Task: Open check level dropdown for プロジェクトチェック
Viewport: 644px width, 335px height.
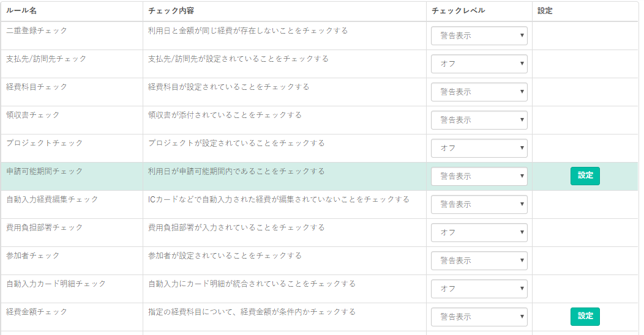Action: pyautogui.click(x=479, y=148)
